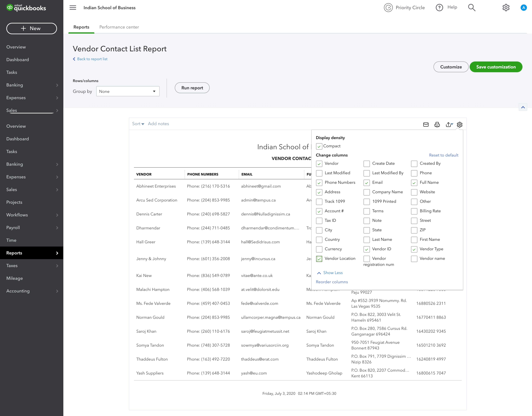Close the report column settings gear
This screenshot has height=416, width=532.
tap(460, 125)
